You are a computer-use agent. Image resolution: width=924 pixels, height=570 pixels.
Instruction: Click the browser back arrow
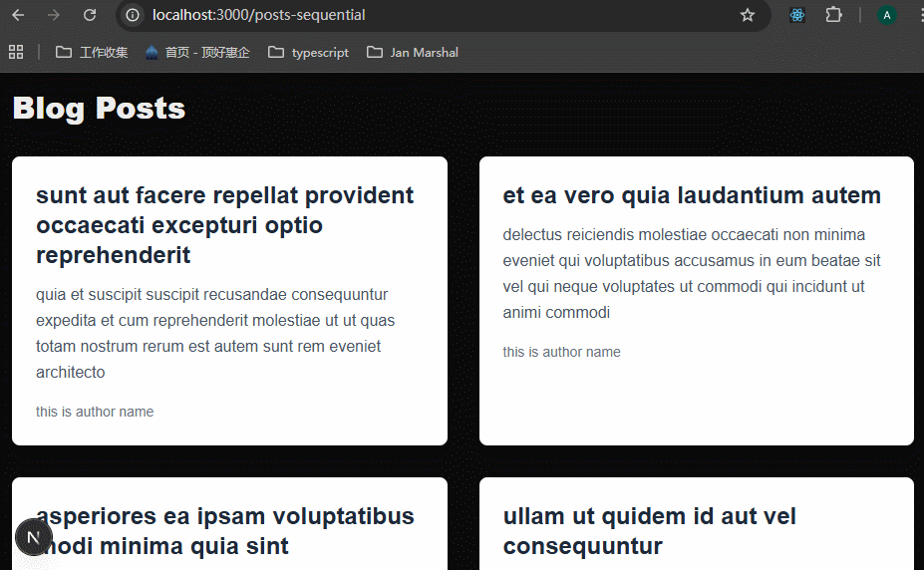(x=18, y=15)
